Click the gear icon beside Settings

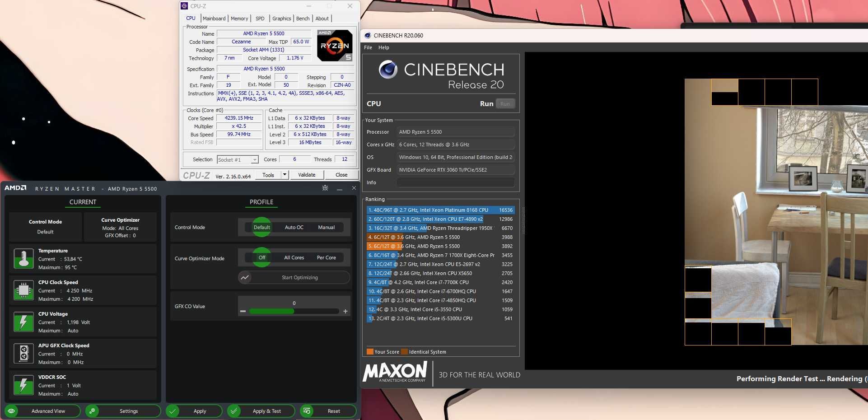92,411
